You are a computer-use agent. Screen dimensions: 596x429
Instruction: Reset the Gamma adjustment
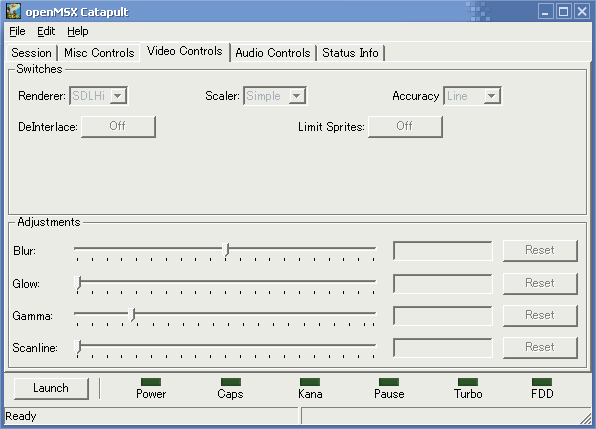[x=540, y=315]
